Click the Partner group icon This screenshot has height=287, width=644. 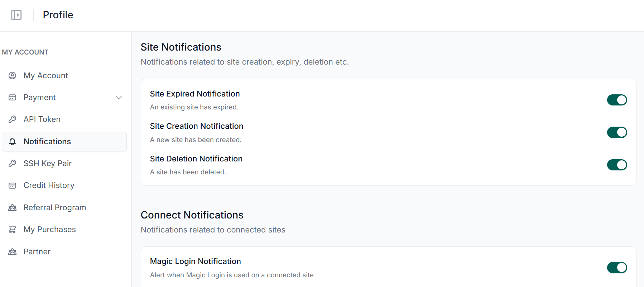point(13,252)
